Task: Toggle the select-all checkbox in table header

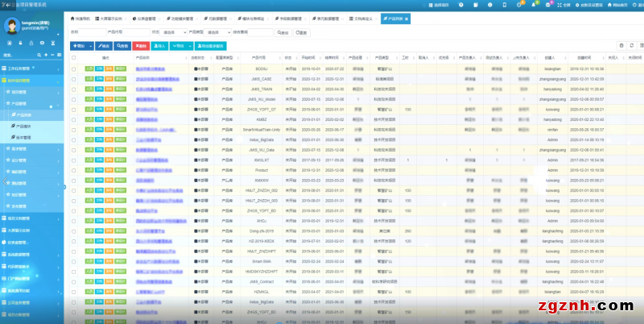Action: (75, 58)
